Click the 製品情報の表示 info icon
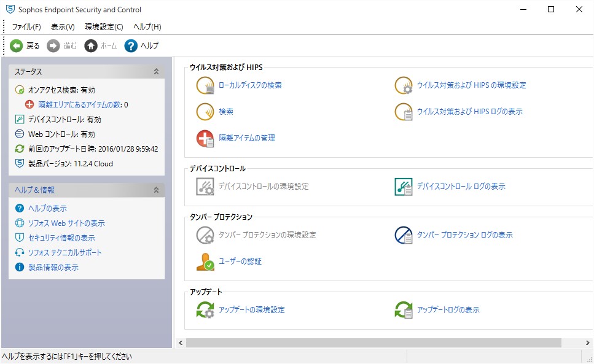Viewport: 594px width, 364px height. 20,267
